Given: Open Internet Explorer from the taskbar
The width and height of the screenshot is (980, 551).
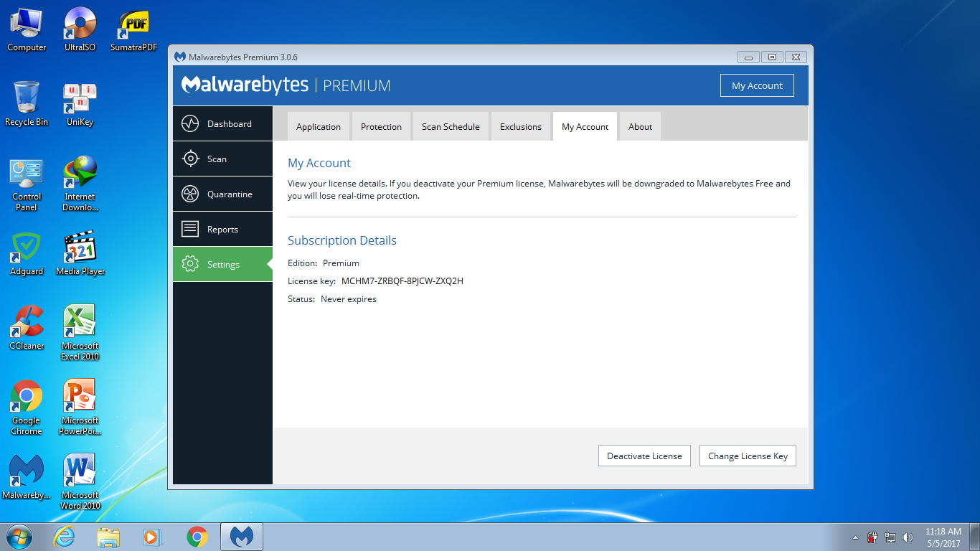Looking at the screenshot, I should [x=65, y=537].
